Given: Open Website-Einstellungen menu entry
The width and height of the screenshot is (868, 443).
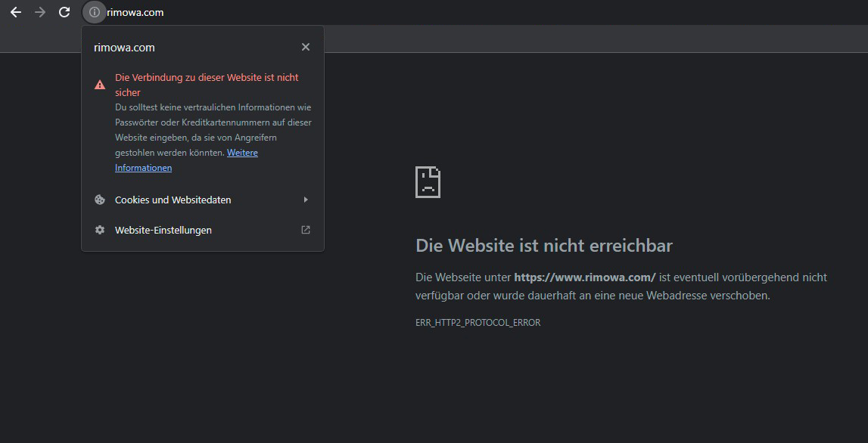Looking at the screenshot, I should click(203, 230).
